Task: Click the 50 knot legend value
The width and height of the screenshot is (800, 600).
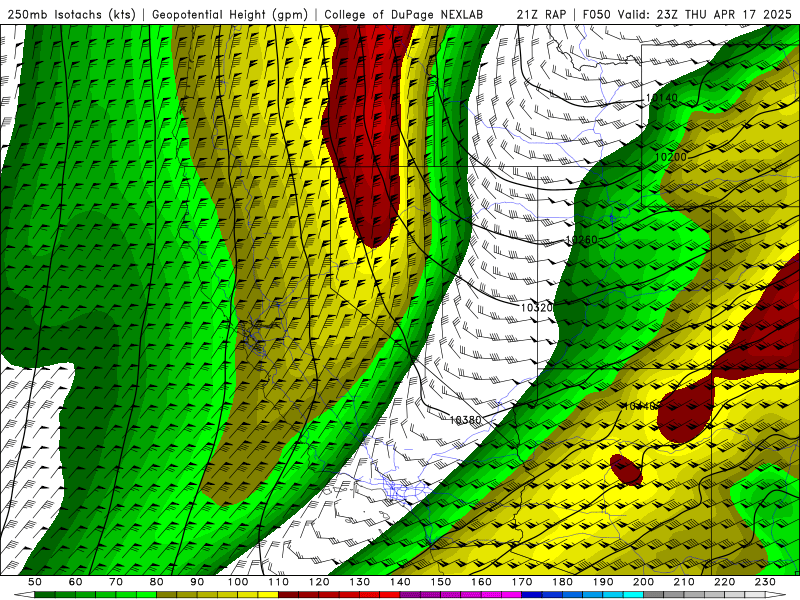Action: click(x=35, y=582)
